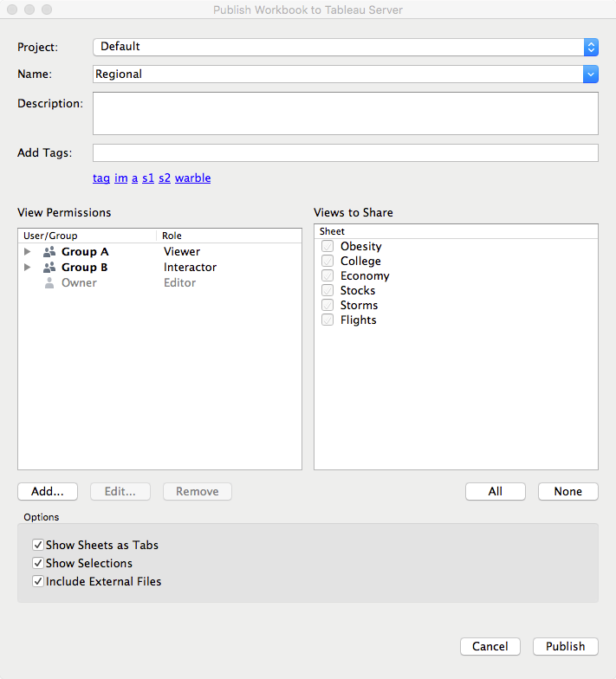616x679 pixels.
Task: Click the s1 tag link
Action: coord(148,178)
